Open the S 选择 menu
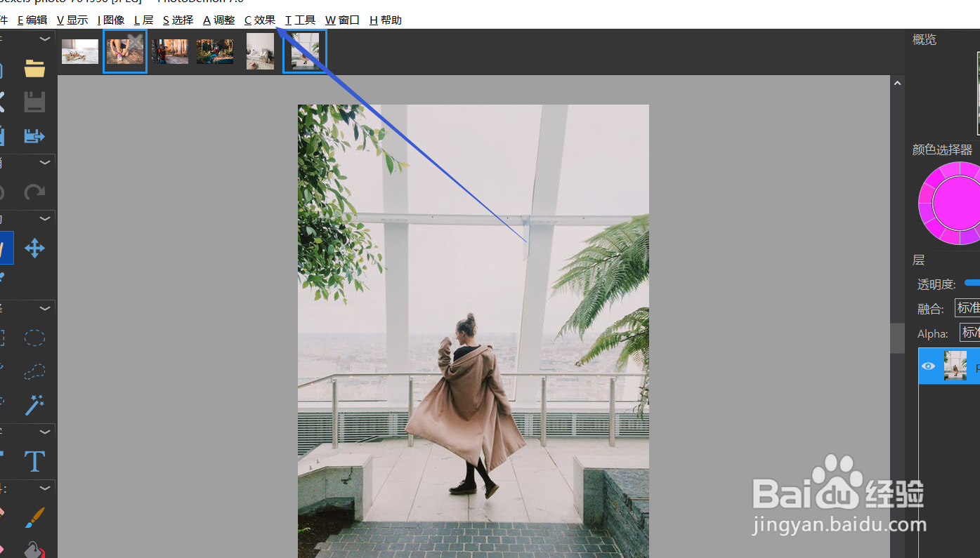The image size is (980, 558). point(178,20)
